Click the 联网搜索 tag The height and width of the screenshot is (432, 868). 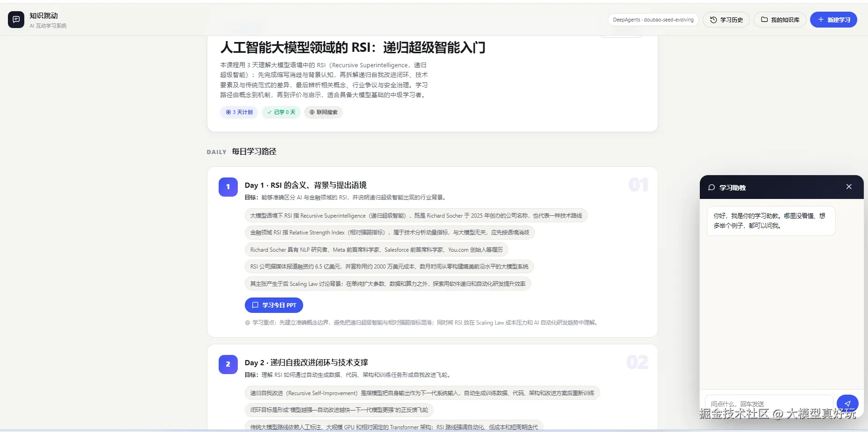(x=323, y=112)
